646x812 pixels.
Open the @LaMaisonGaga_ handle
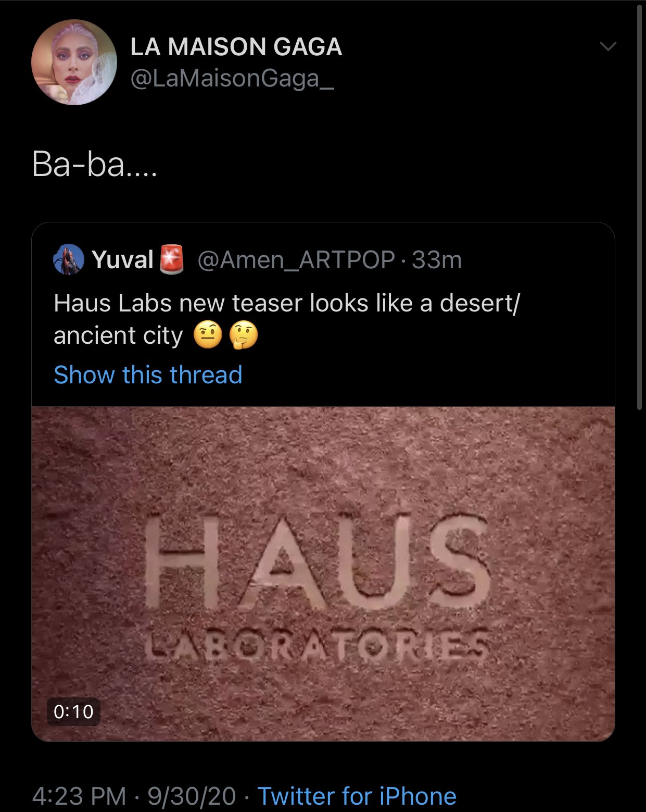point(232,78)
